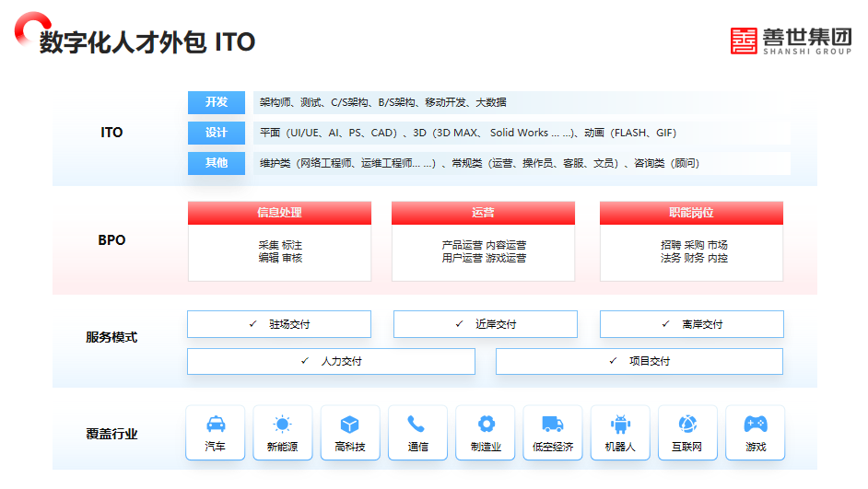This screenshot has width=868, height=489.
Task: Click the 通信 label
Action: pos(418,447)
